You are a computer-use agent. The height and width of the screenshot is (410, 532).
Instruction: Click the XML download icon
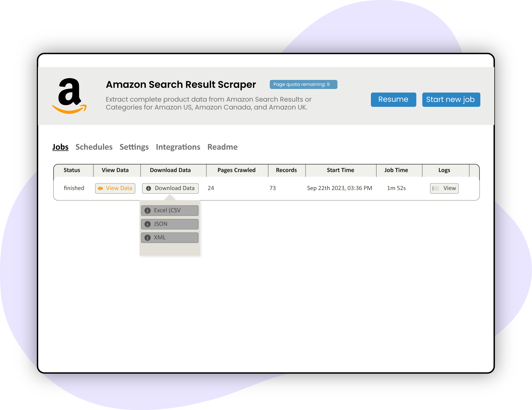tap(149, 237)
